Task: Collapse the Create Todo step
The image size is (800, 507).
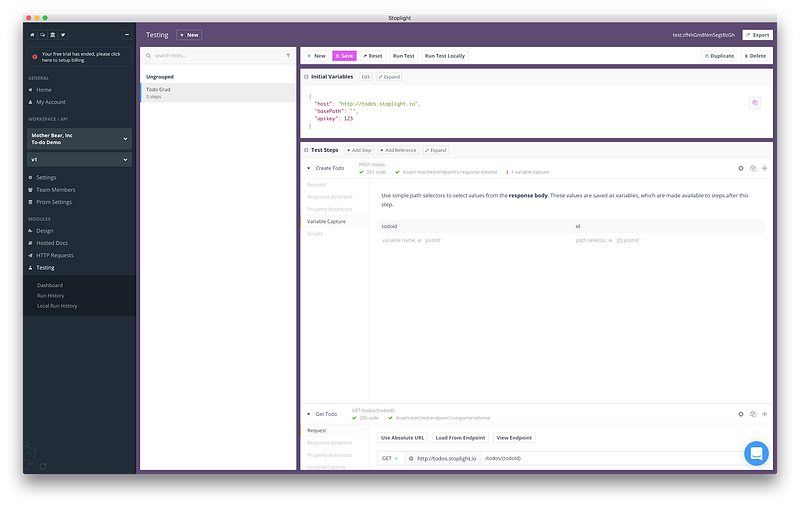Action: [309, 168]
